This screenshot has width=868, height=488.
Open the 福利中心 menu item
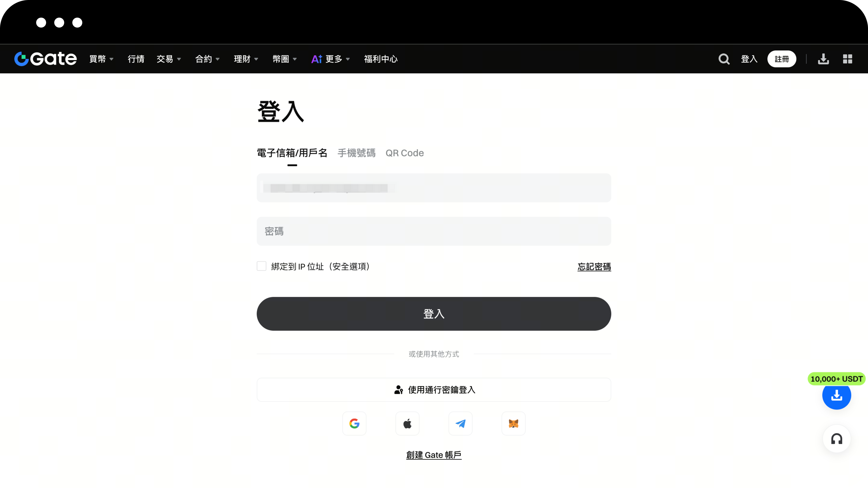coord(380,59)
